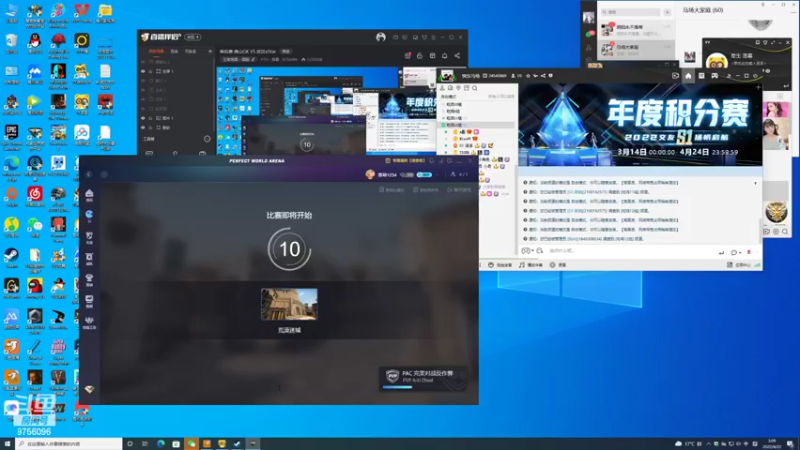The image size is (800, 450).
Task: Expand the toolbox circle button in streaming companion
Action: [207, 139]
